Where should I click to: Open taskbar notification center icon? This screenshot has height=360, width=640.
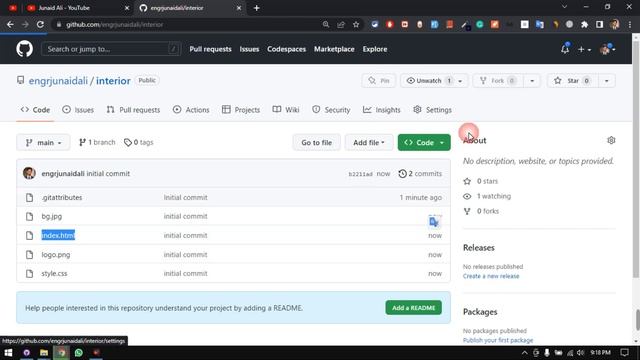point(624,353)
